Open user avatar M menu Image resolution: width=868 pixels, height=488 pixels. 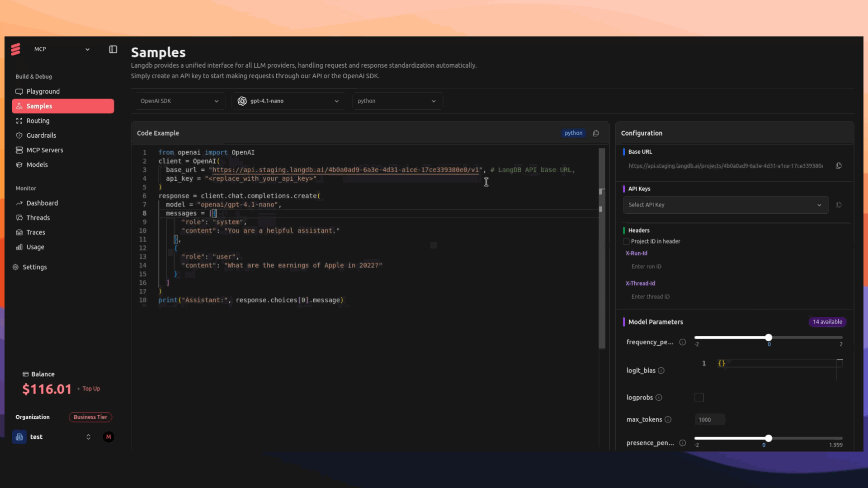click(x=108, y=437)
